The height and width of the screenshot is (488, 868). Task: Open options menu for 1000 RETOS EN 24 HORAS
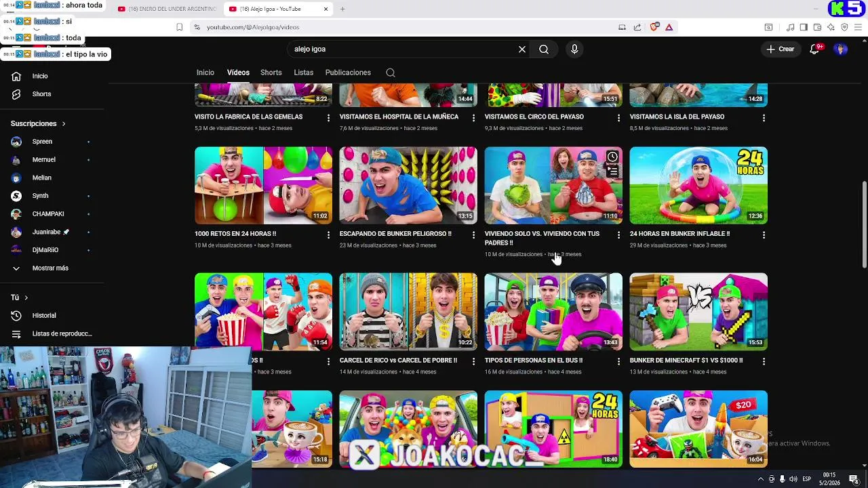click(x=329, y=235)
